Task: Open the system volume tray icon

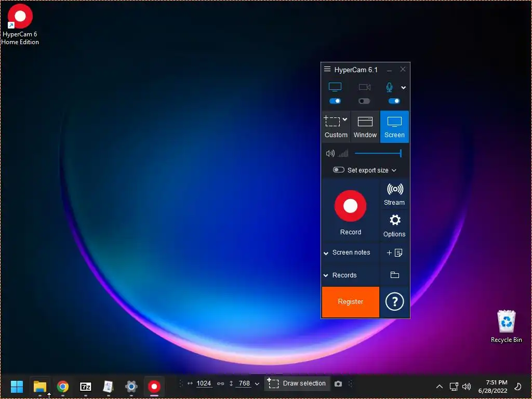Action: click(467, 387)
